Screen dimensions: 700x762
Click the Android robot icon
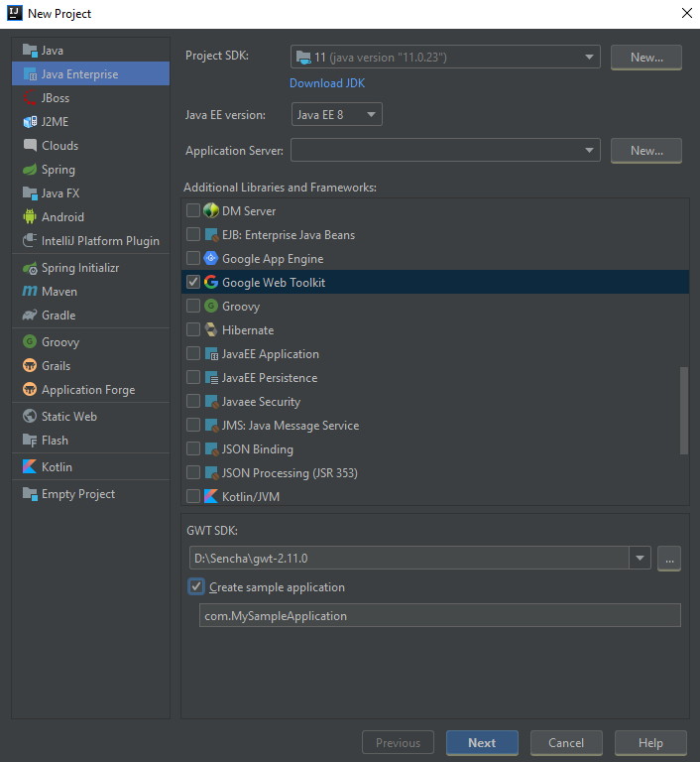(30, 216)
